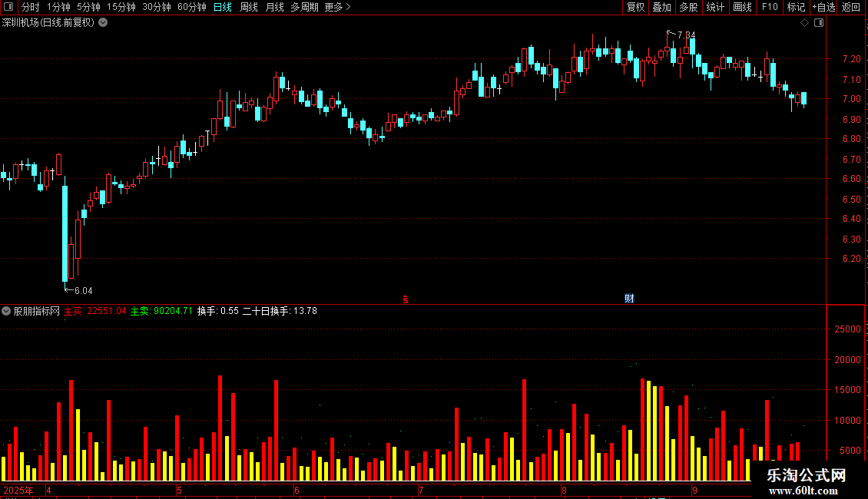This screenshot has height=499, width=868.
Task: Switch to 分时 intraday view
Action: coord(31,7)
